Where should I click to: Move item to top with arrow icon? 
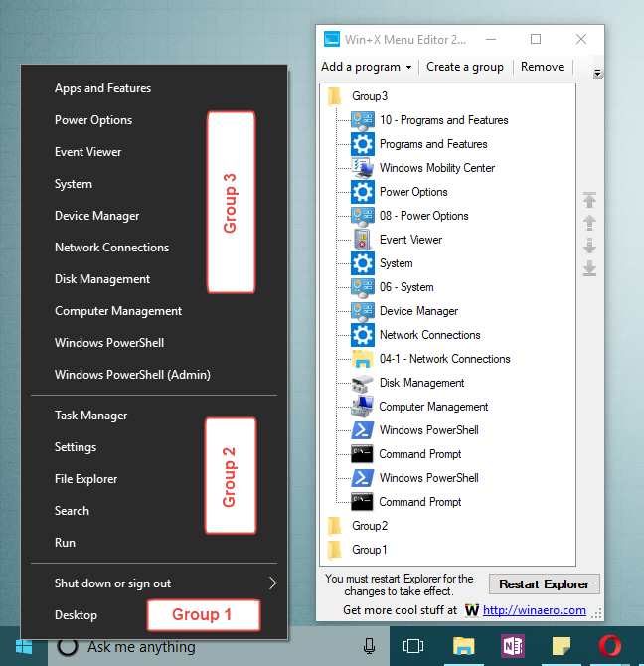tap(589, 200)
